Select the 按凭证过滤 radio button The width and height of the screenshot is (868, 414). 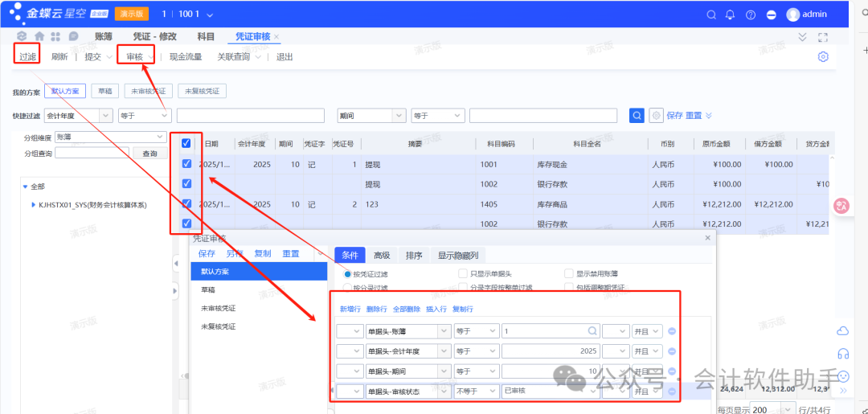click(347, 274)
